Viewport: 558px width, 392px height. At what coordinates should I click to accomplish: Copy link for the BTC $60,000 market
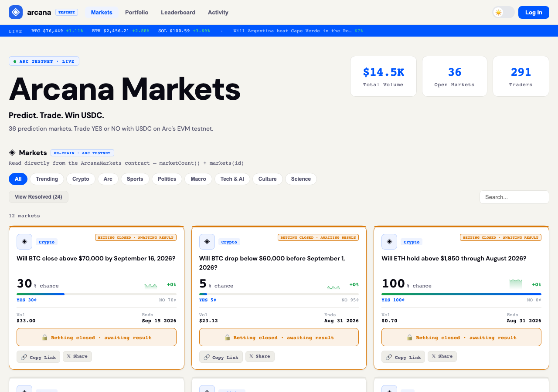(x=221, y=357)
